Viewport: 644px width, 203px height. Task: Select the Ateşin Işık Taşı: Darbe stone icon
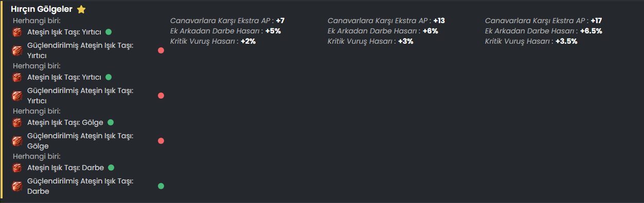pyautogui.click(x=17, y=168)
